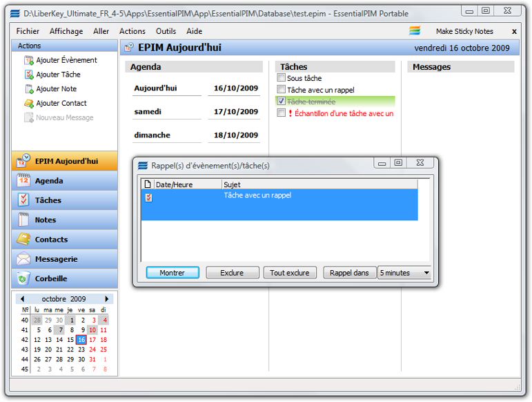
Task: Click the Rappel dans button
Action: 349,273
